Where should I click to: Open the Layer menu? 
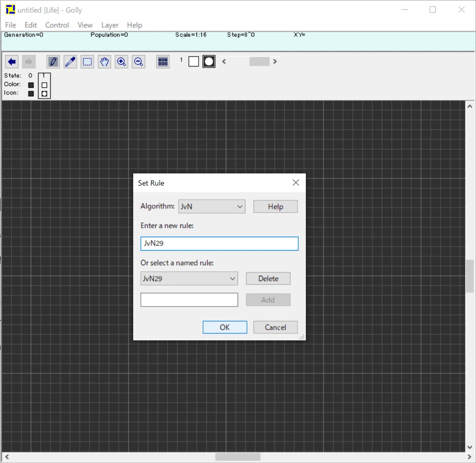110,25
